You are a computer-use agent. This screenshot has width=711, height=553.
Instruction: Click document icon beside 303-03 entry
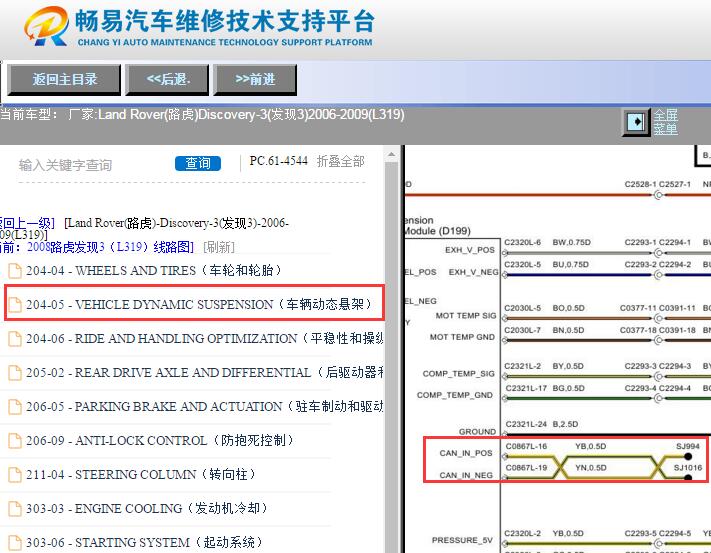click(15, 509)
